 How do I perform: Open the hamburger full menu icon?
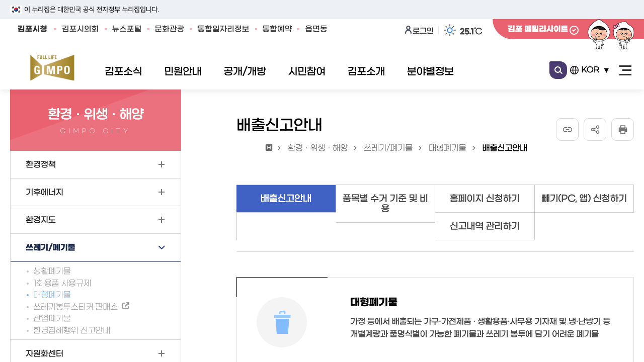point(625,70)
